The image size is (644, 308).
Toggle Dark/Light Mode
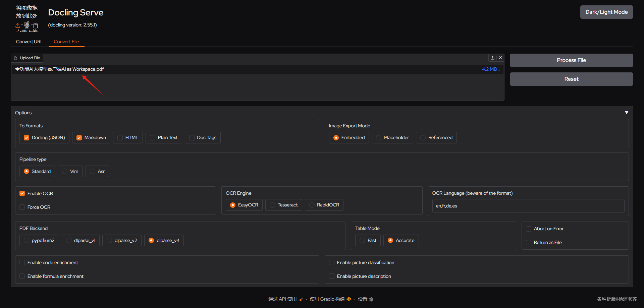(x=606, y=12)
